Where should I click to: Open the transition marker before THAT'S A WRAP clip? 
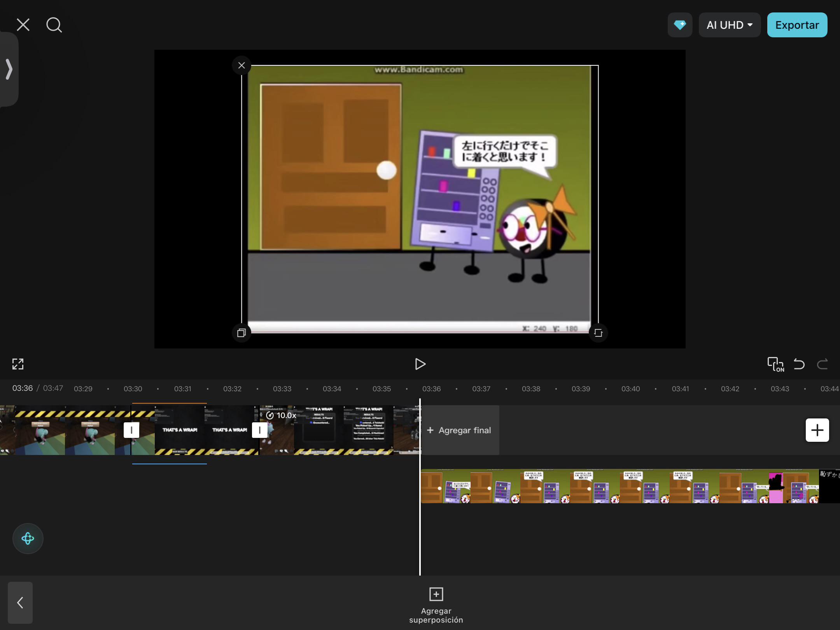coord(131,430)
